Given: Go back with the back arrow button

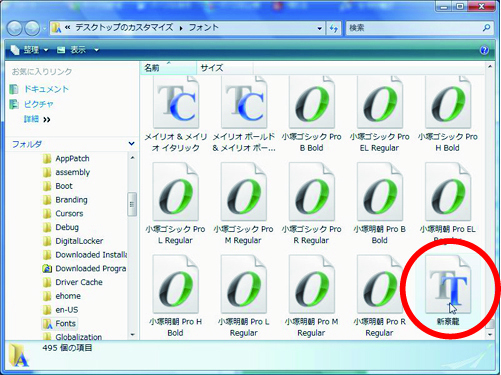Looking at the screenshot, I should 15,28.
